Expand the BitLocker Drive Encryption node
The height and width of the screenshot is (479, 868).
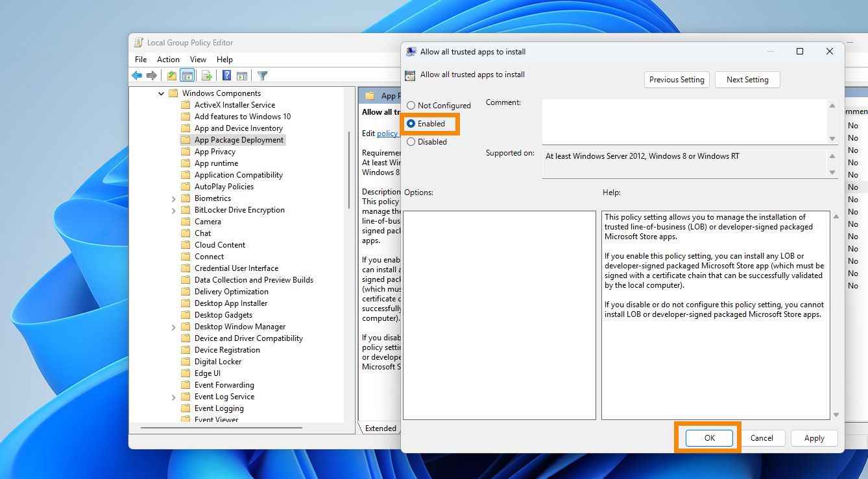pos(174,210)
